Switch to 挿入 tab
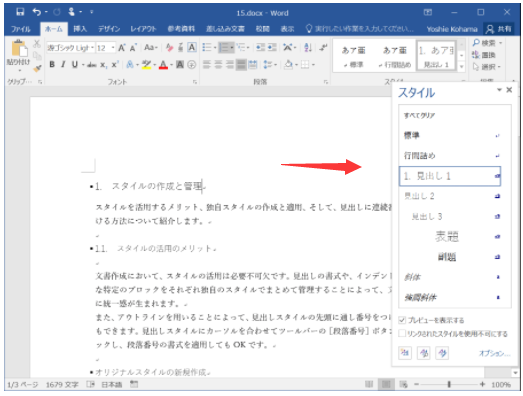523x396 pixels. [x=80, y=29]
